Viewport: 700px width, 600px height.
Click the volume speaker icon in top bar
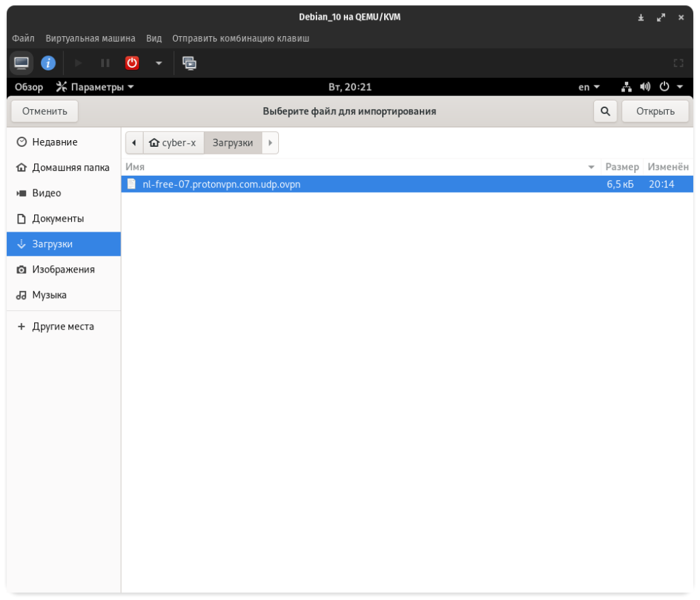pos(645,87)
